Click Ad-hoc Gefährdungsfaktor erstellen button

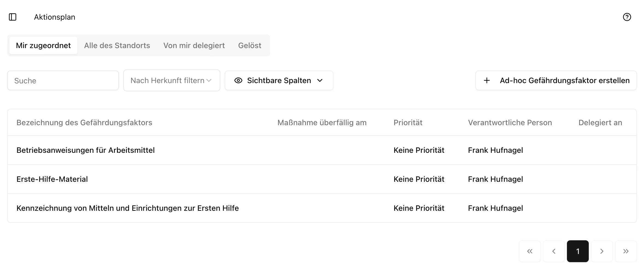coord(556,80)
